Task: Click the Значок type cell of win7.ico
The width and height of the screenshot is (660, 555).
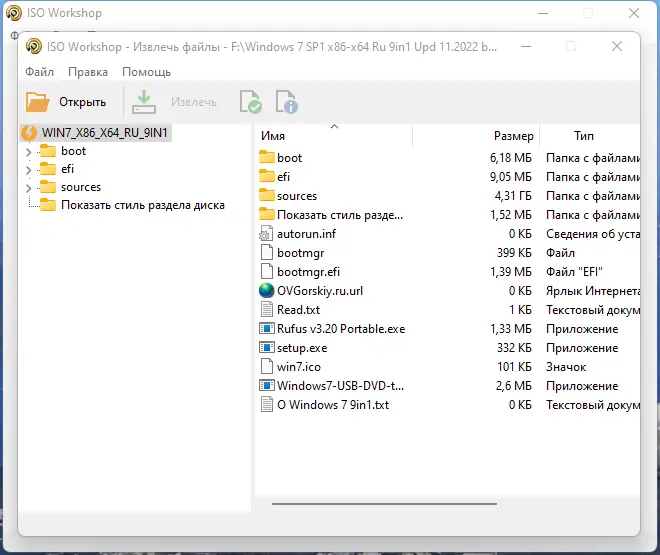Action: click(566, 367)
